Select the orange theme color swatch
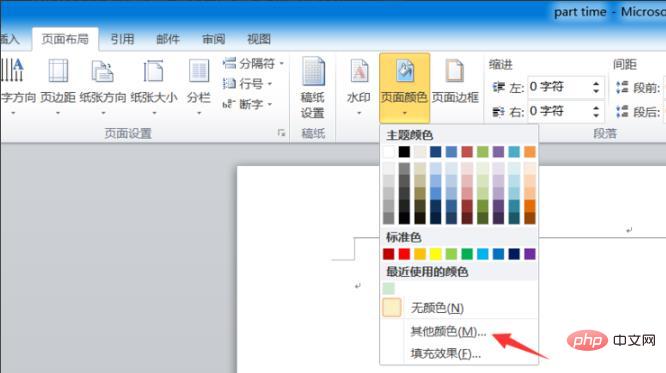 point(530,152)
